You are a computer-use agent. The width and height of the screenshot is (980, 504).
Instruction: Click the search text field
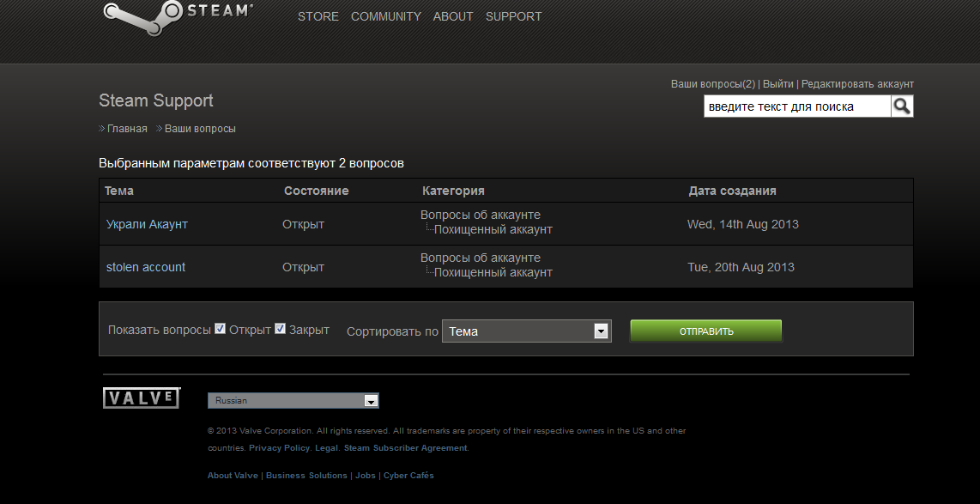(797, 106)
